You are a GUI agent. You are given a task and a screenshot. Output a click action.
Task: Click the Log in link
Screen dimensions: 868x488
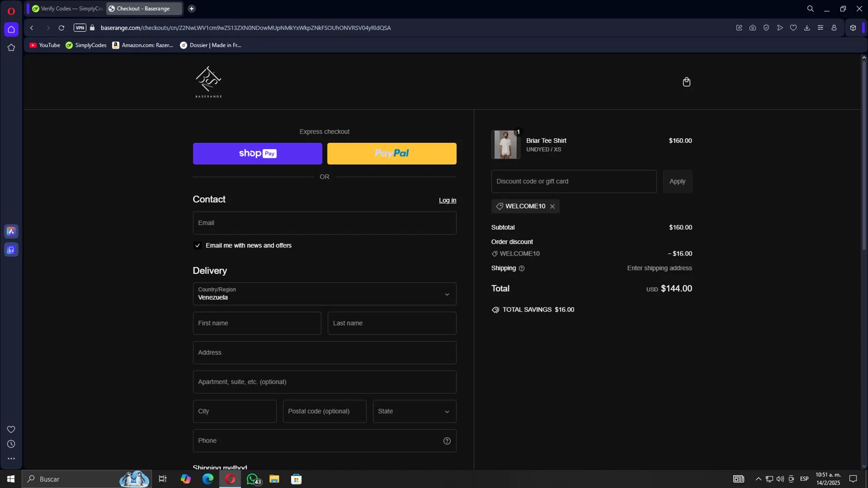pos(447,201)
